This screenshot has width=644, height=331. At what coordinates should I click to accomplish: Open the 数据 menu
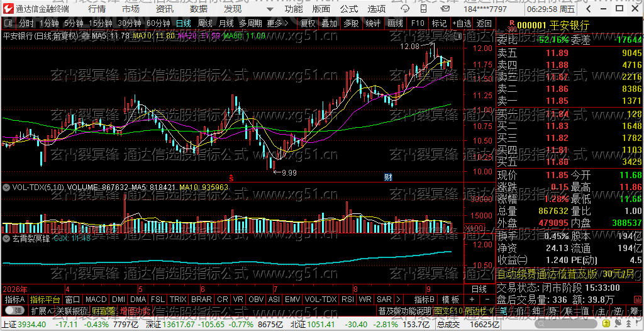(x=199, y=9)
